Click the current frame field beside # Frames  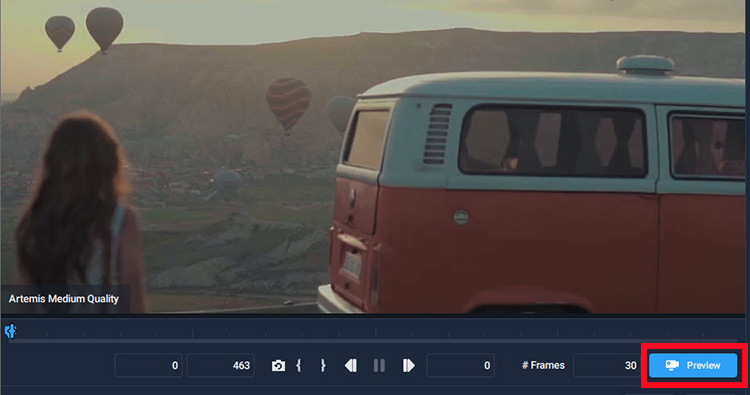460,365
